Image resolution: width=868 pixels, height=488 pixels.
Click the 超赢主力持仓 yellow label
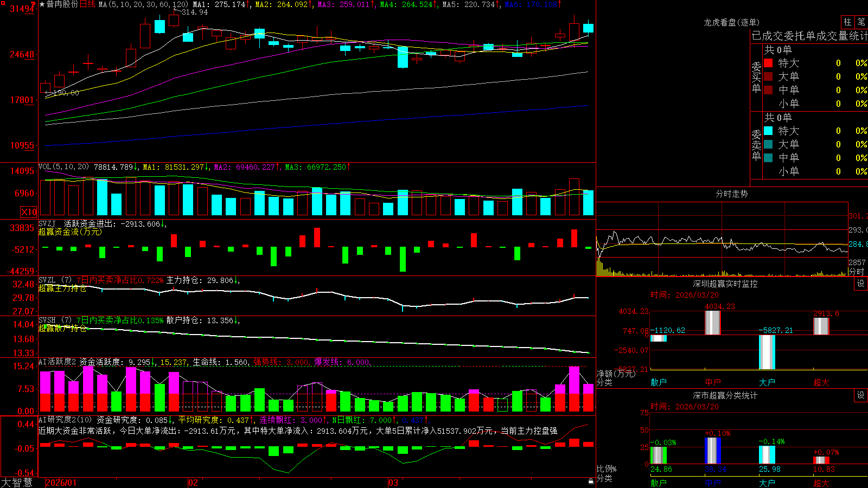click(62, 288)
